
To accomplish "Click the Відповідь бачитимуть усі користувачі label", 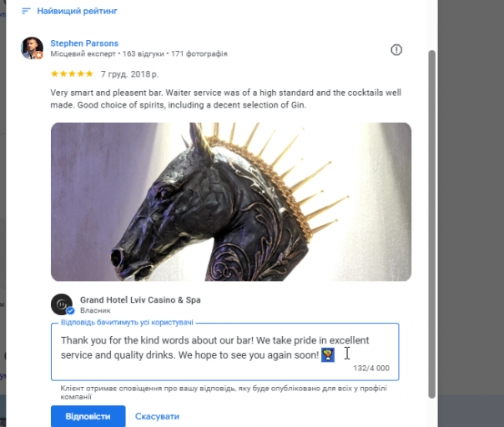I will (x=127, y=322).
